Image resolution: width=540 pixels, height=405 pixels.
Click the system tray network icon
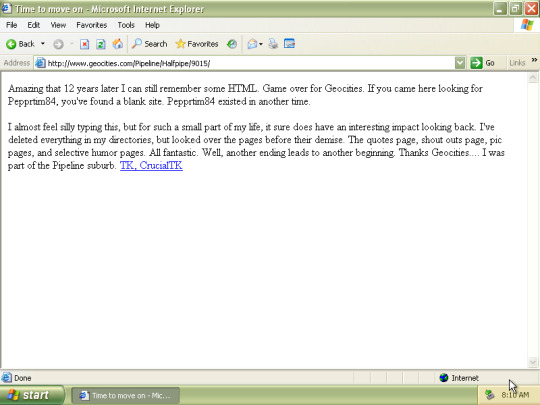[x=489, y=395]
